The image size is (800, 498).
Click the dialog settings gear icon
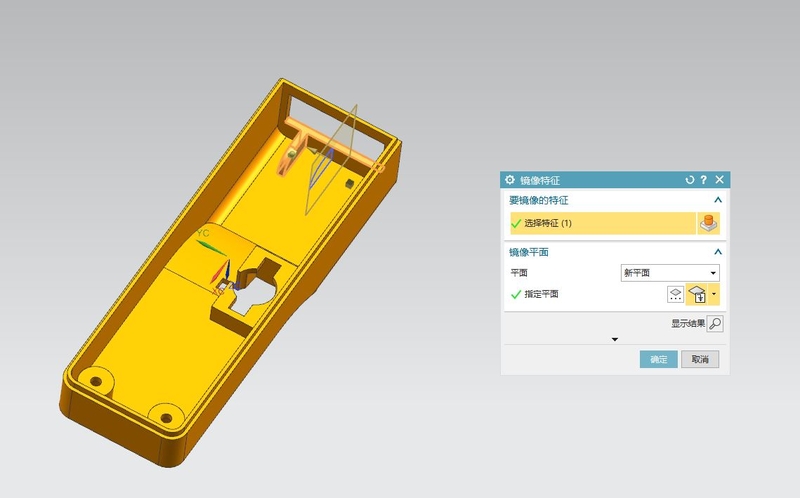point(510,180)
